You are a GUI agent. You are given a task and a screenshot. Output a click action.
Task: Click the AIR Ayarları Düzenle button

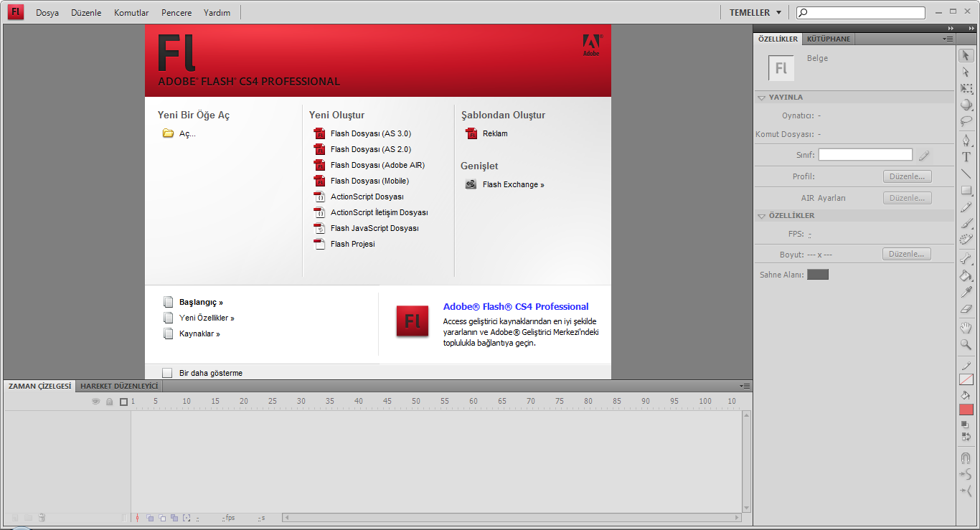(908, 198)
